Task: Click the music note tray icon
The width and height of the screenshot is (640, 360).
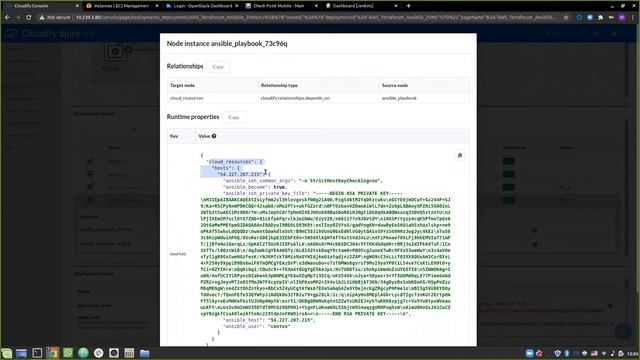Action: (613, 353)
